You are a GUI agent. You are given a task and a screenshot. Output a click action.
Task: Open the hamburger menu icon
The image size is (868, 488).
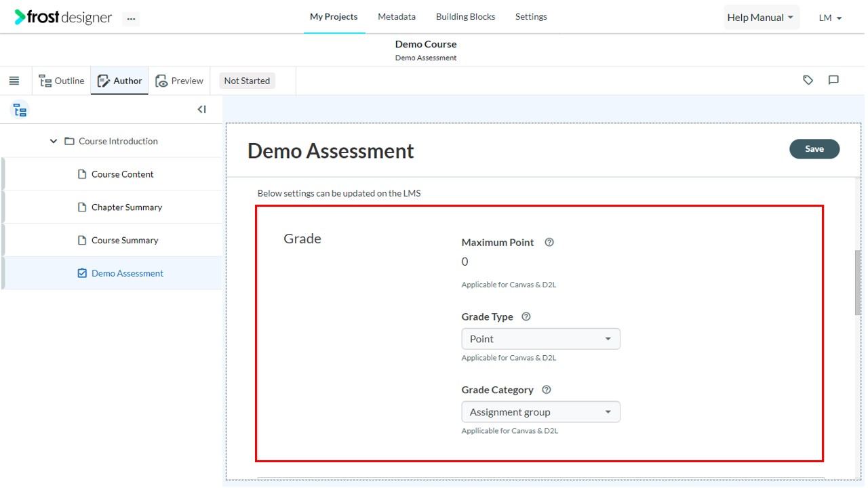[x=14, y=81]
